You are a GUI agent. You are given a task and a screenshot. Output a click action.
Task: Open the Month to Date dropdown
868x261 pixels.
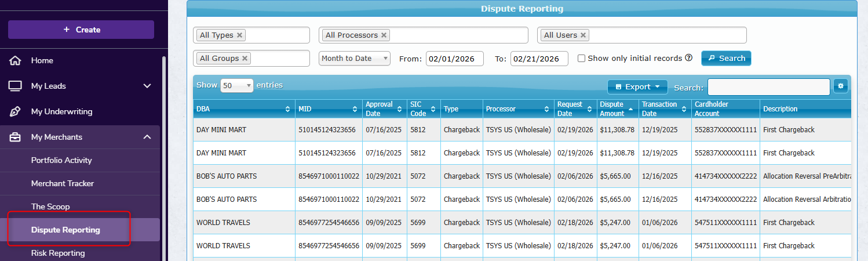click(355, 59)
